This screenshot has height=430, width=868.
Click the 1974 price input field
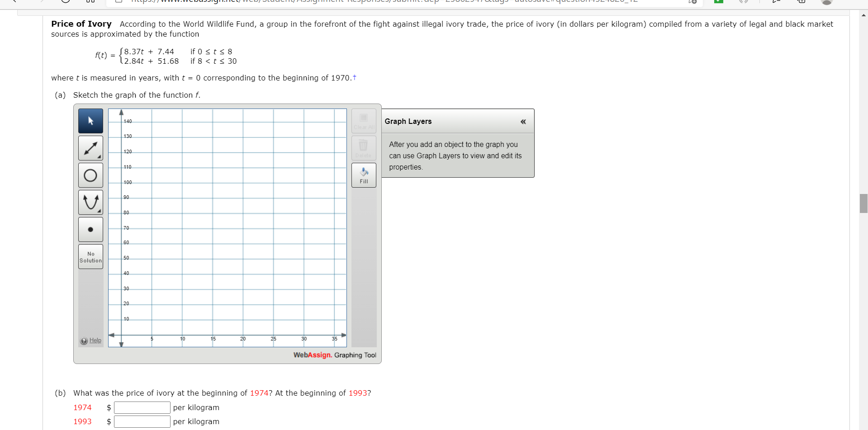point(142,407)
